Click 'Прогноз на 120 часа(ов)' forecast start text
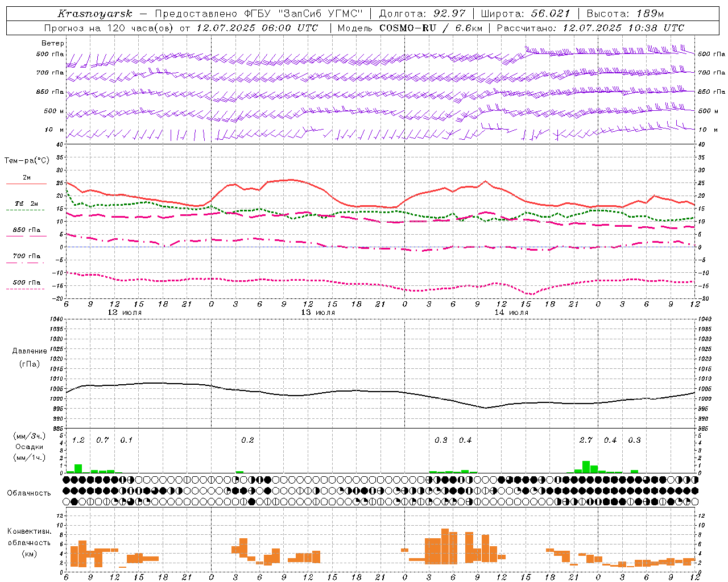The width and height of the screenshot is (728, 582). tap(110, 28)
